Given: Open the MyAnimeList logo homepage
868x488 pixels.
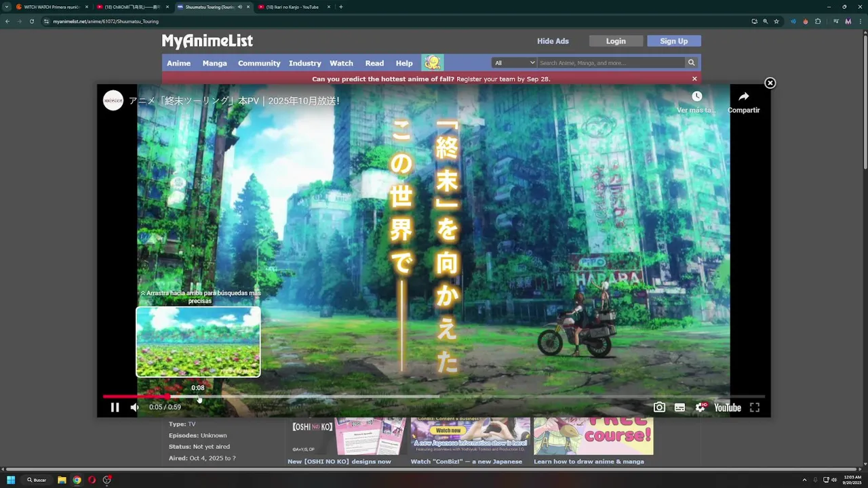Looking at the screenshot, I should [x=207, y=41].
